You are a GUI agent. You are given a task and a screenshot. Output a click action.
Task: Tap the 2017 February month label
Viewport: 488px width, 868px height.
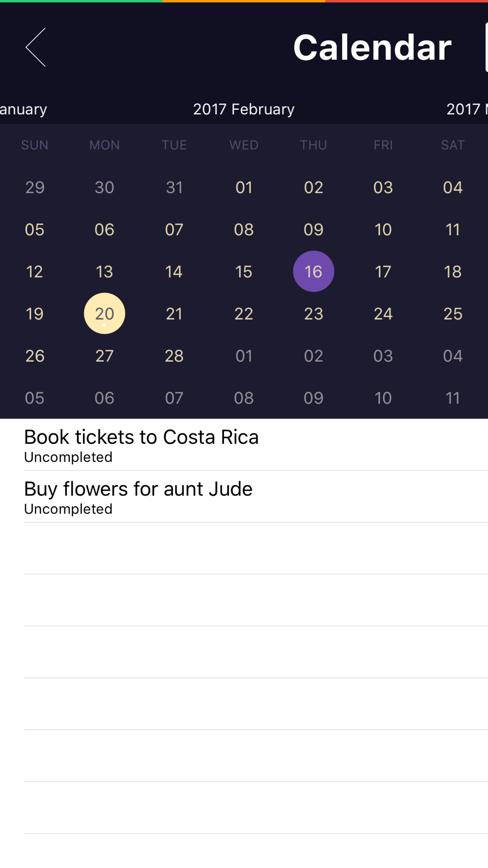coord(244,109)
